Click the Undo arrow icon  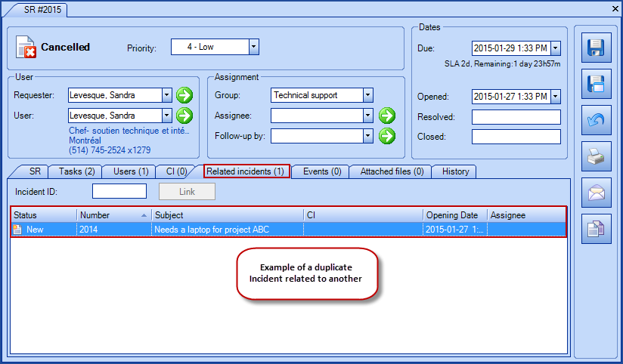[x=596, y=121]
